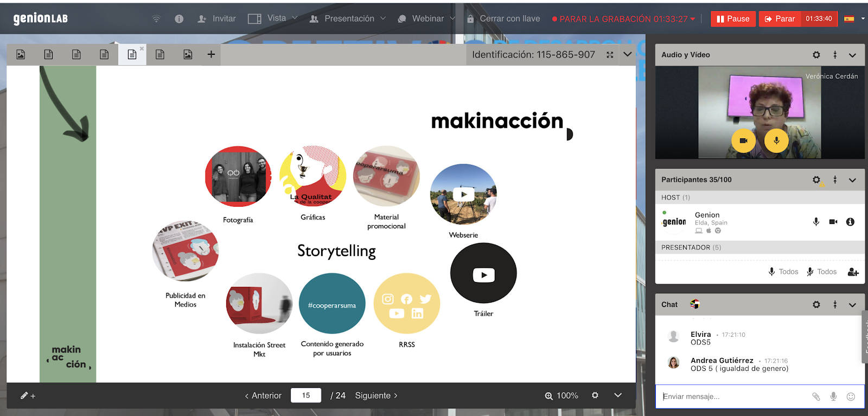
Task: Collapse the Participantes panel
Action: (852, 180)
